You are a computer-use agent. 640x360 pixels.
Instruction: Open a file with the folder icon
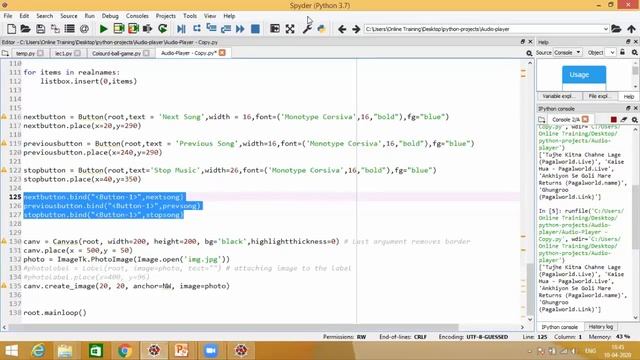(x=25, y=29)
